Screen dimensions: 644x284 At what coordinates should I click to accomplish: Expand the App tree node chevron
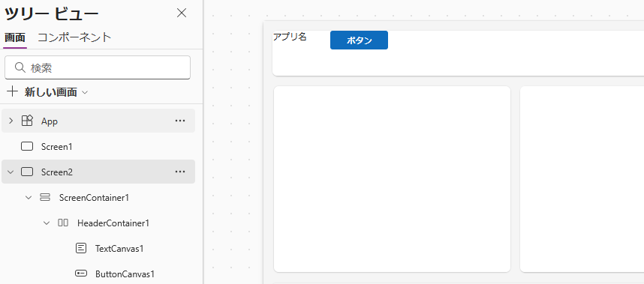pos(11,121)
